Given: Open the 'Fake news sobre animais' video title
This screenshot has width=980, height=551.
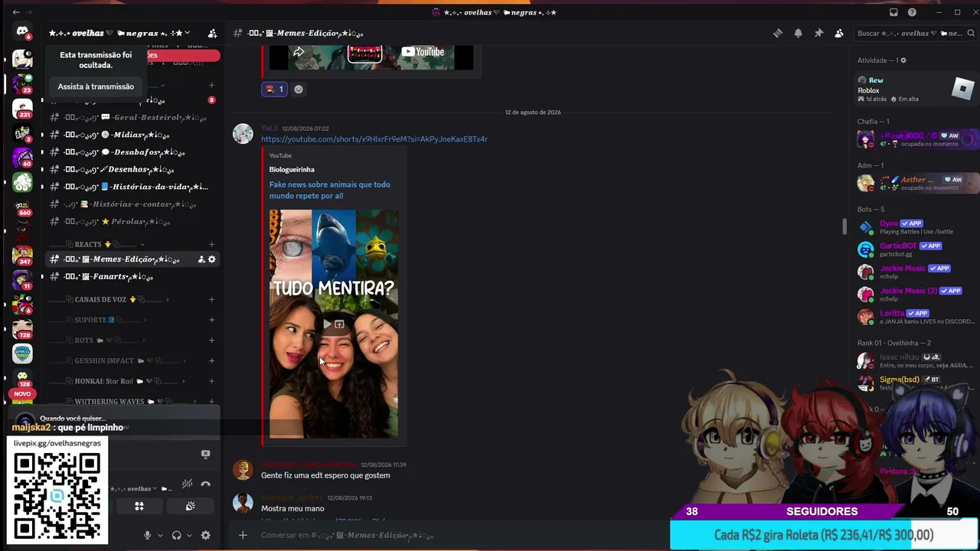Looking at the screenshot, I should [329, 190].
